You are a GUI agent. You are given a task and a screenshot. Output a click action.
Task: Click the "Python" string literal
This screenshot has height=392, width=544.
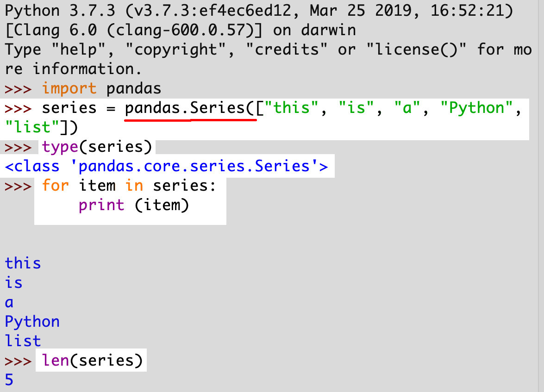477,108
